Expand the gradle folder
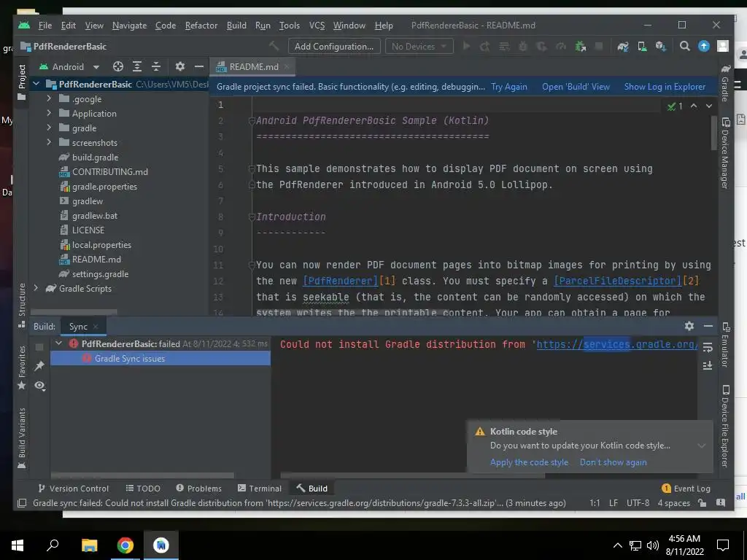747x560 pixels. coord(49,128)
